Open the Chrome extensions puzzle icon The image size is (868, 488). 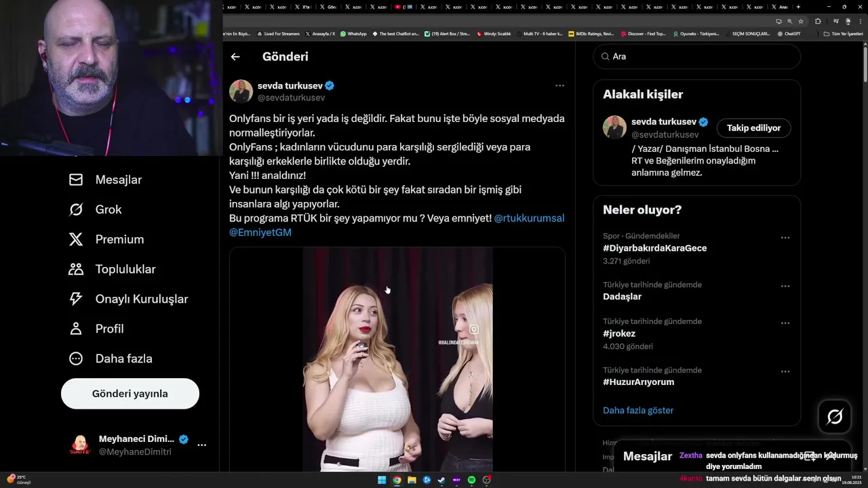coord(818,21)
